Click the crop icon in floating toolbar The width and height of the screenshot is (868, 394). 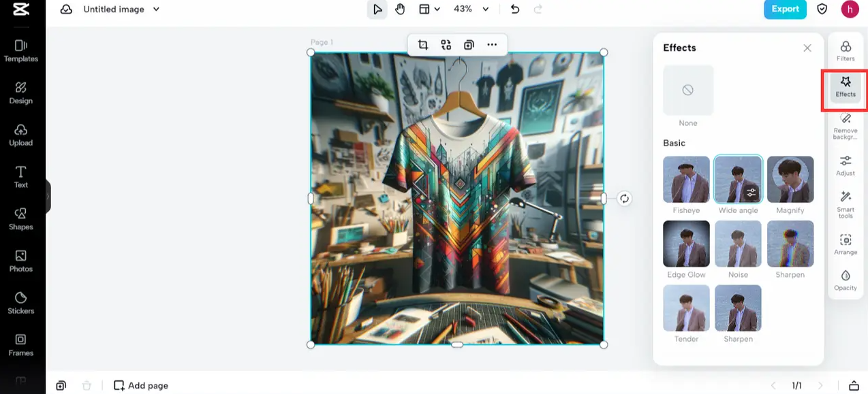pyautogui.click(x=423, y=45)
